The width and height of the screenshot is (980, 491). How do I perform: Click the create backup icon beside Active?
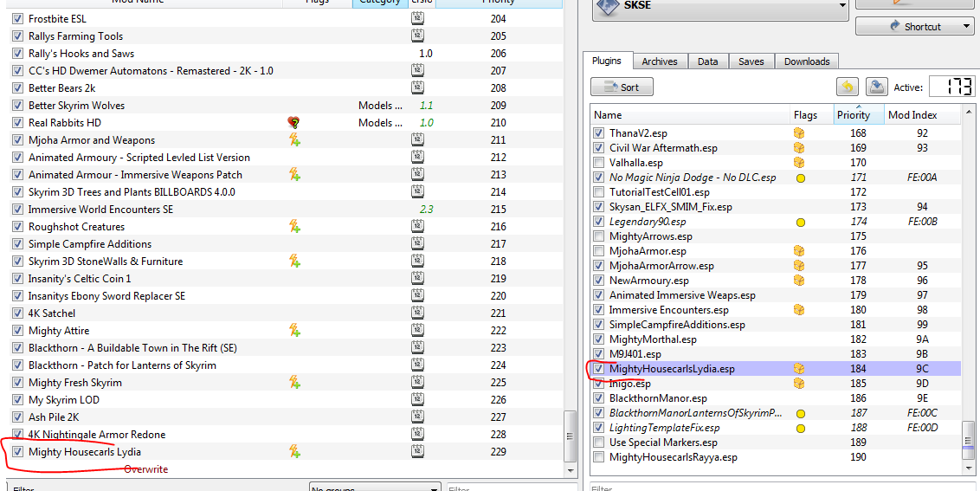(x=877, y=87)
